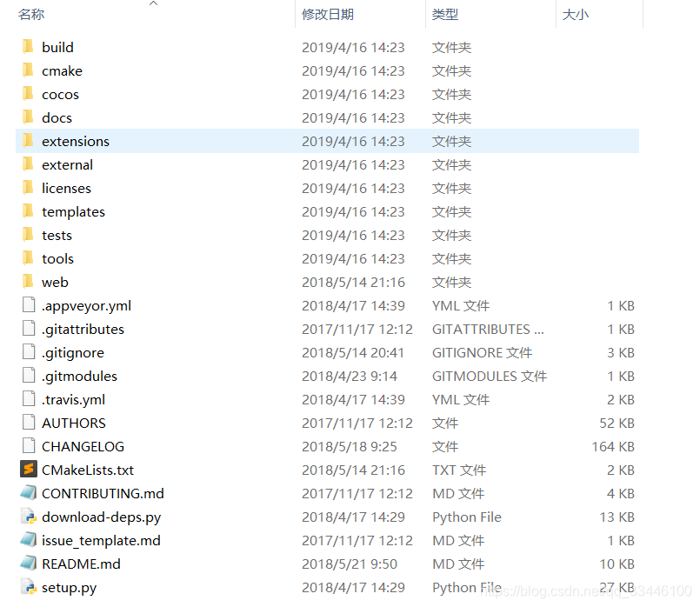The image size is (700, 607).
Task: Select the issue_template.md file name
Action: 101,541
